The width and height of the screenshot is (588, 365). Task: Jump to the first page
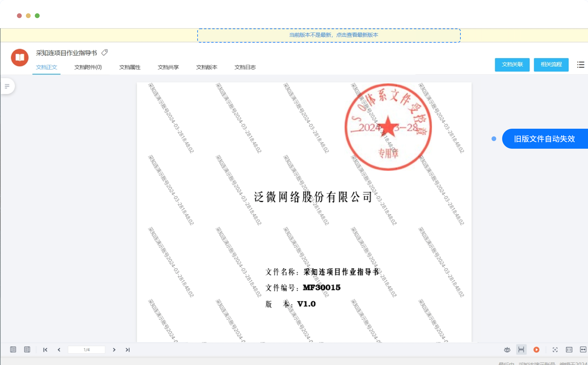point(45,350)
